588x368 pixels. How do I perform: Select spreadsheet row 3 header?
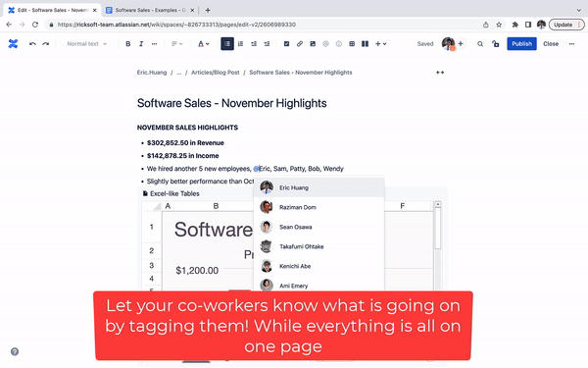pos(152,266)
